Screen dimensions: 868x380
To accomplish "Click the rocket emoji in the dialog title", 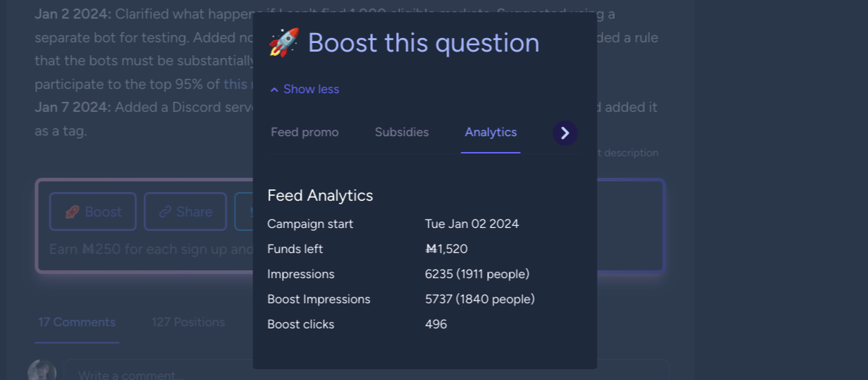I will tap(283, 43).
